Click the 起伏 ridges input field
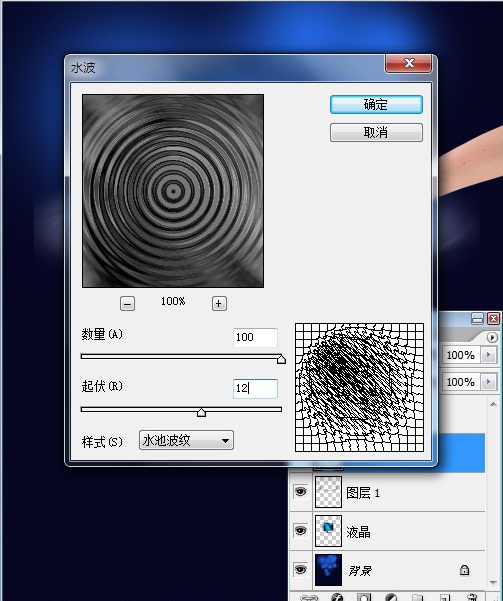 [x=255, y=389]
